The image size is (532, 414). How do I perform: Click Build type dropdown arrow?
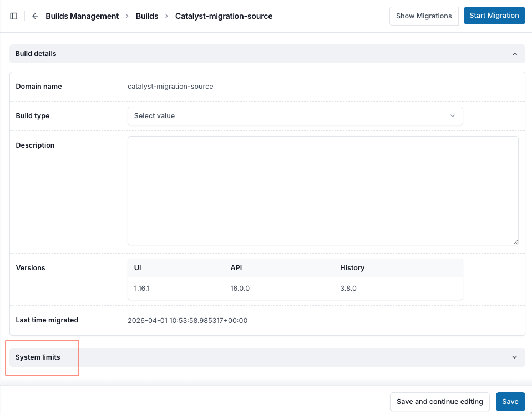click(x=452, y=116)
